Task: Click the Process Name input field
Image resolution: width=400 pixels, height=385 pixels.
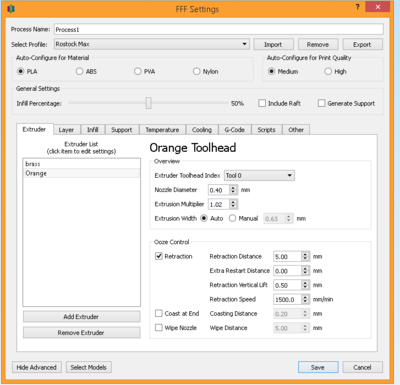Action: [x=219, y=29]
